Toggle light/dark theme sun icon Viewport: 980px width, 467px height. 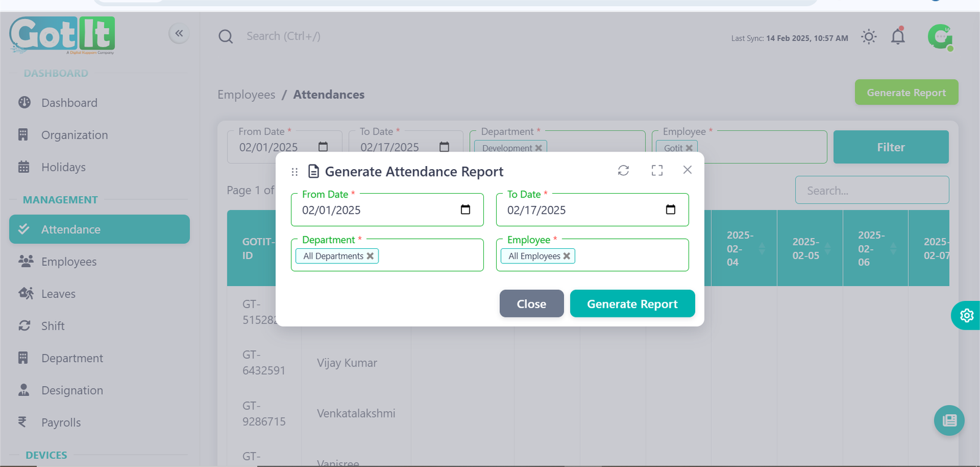coord(869,37)
